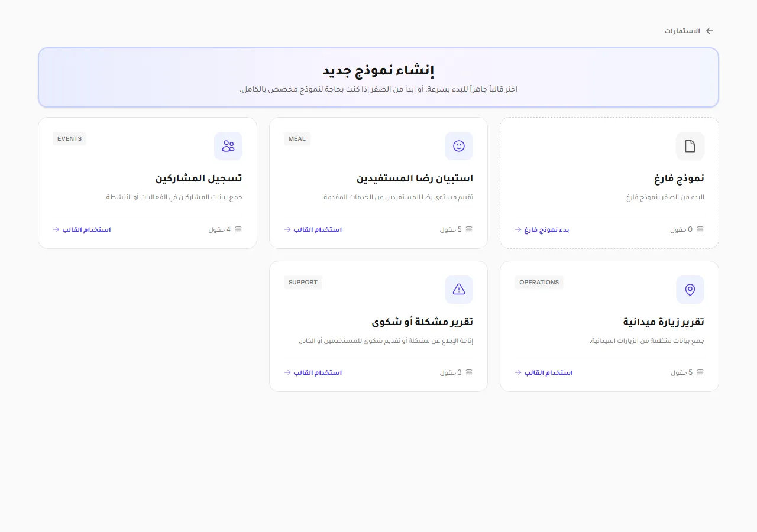Screen dimensions: 757x532
Task: Use the تقرير مشكلة أو شكوى template
Action: coord(313,372)
